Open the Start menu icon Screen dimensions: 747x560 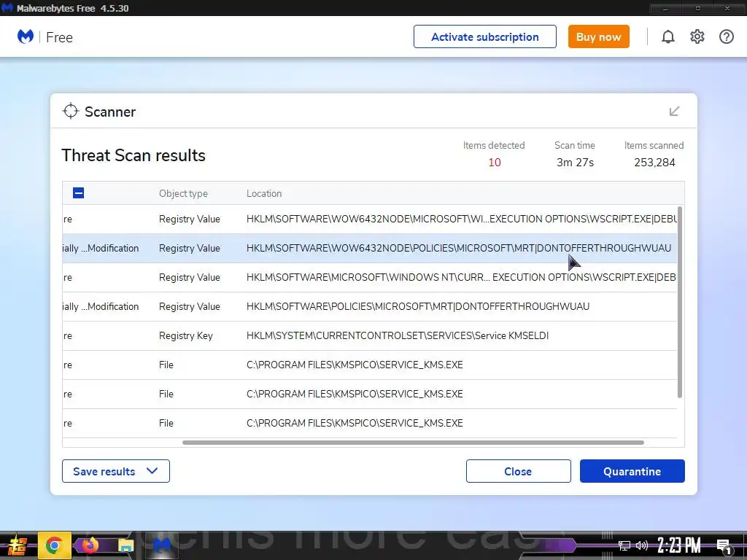18,546
